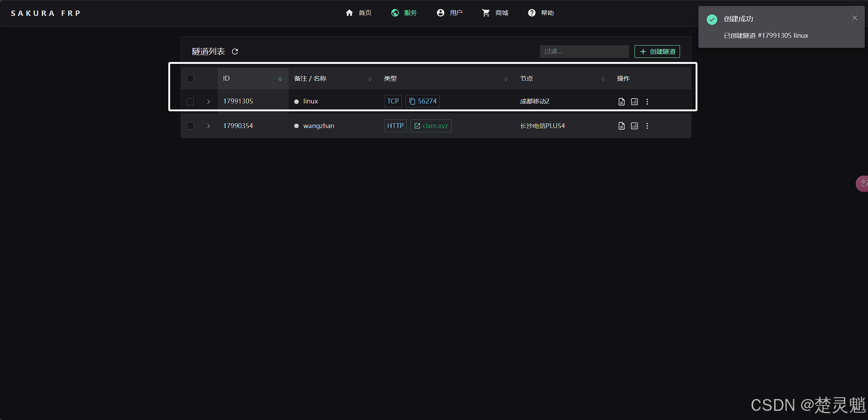The image size is (868, 420).
Task: Click tunnel ID 17991305
Action: click(238, 101)
